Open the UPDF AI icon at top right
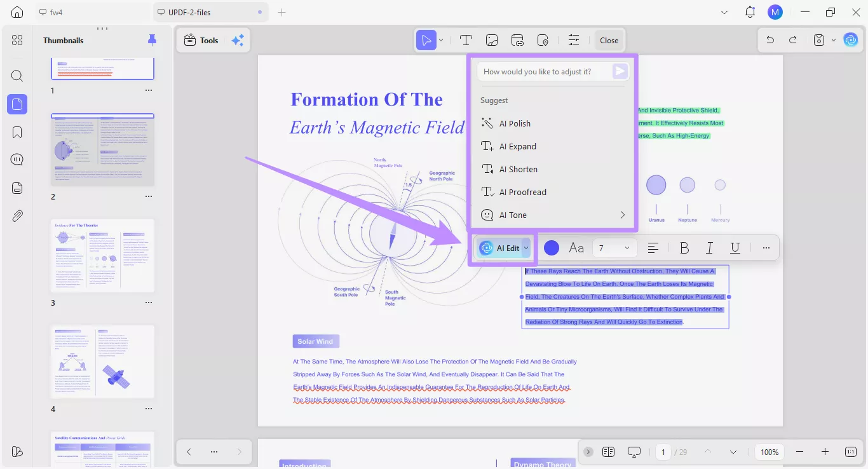This screenshot has width=868, height=469. point(851,40)
